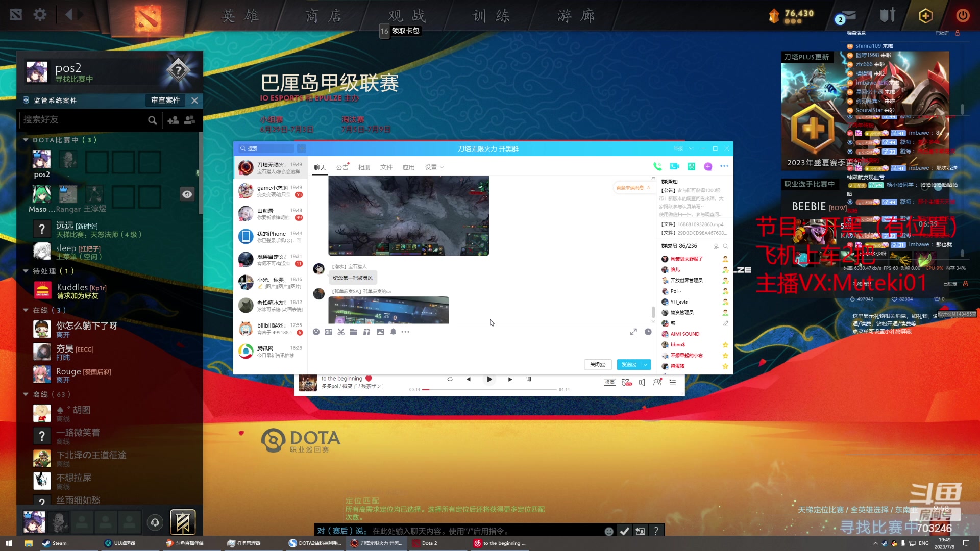980x551 pixels.
Task: Go back with the left arrow
Action: [69, 15]
